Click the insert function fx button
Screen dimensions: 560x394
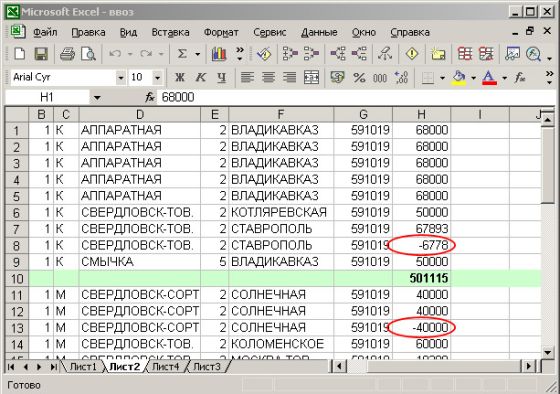[x=150, y=97]
